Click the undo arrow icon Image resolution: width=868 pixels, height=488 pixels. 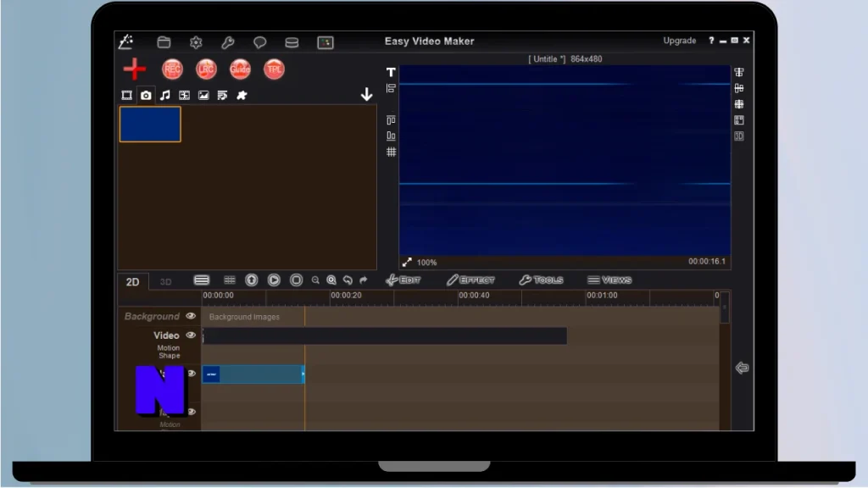pos(348,280)
